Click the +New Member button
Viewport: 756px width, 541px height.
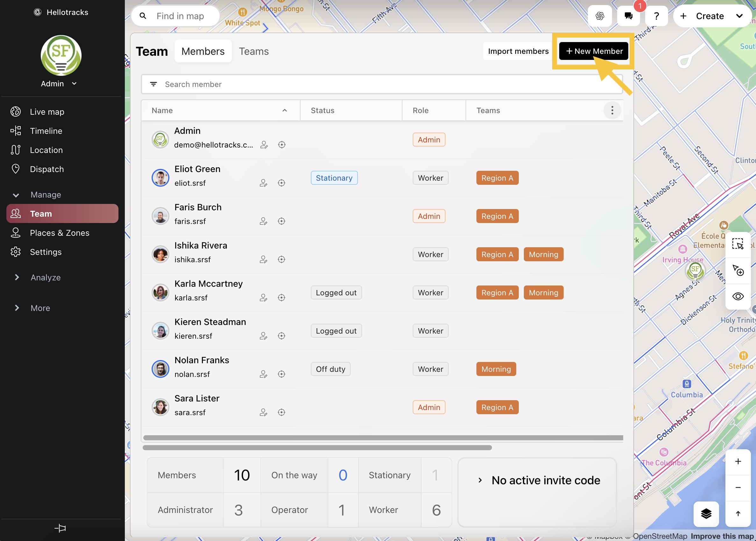click(593, 51)
